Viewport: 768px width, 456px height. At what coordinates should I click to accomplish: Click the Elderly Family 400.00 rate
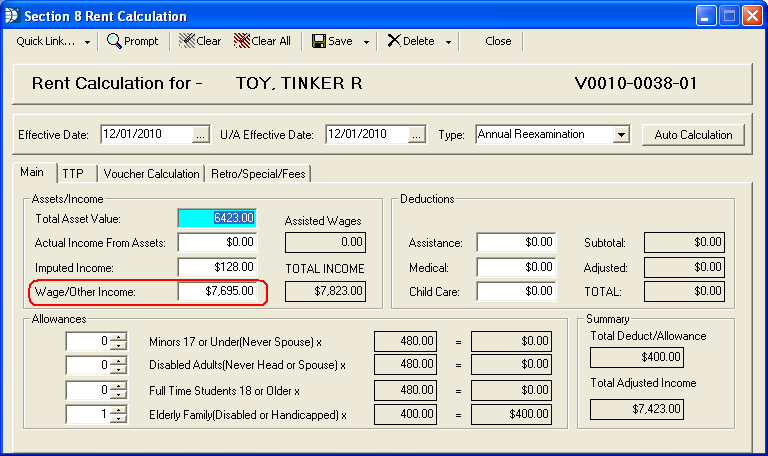(x=406, y=414)
